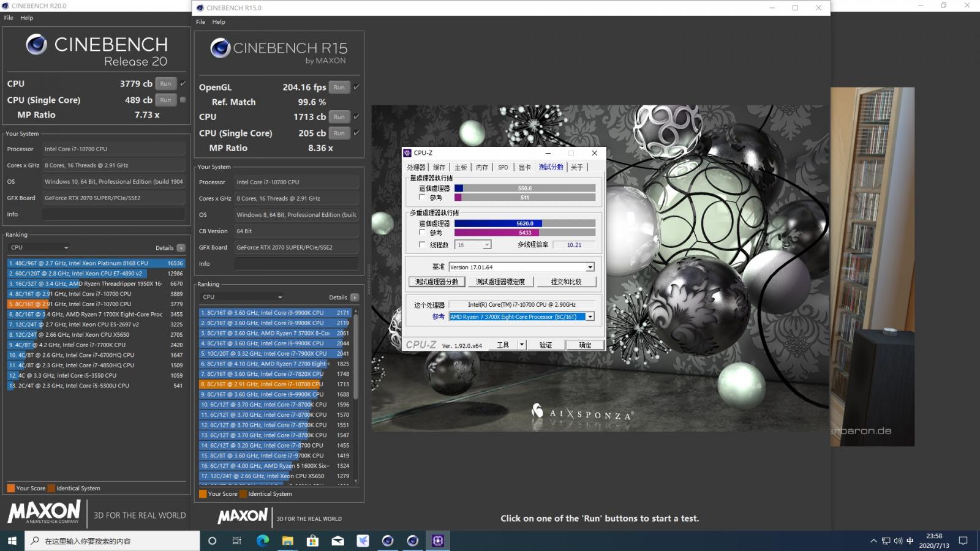
Task: Switch to SPD tab in CPU-Z
Action: (503, 167)
